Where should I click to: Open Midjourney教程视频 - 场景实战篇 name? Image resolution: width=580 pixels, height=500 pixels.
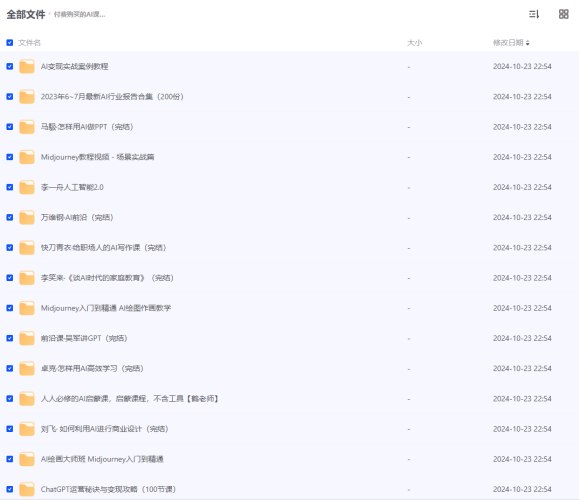pos(97,157)
